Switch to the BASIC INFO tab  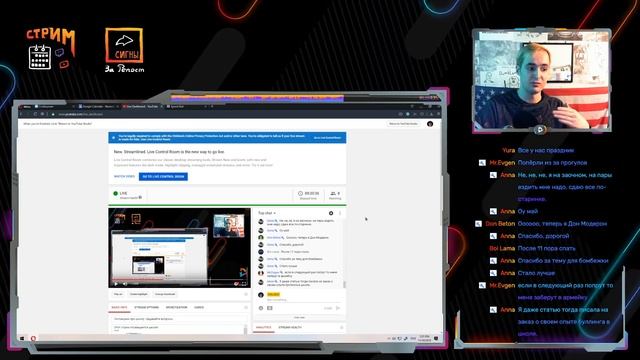[x=119, y=307]
